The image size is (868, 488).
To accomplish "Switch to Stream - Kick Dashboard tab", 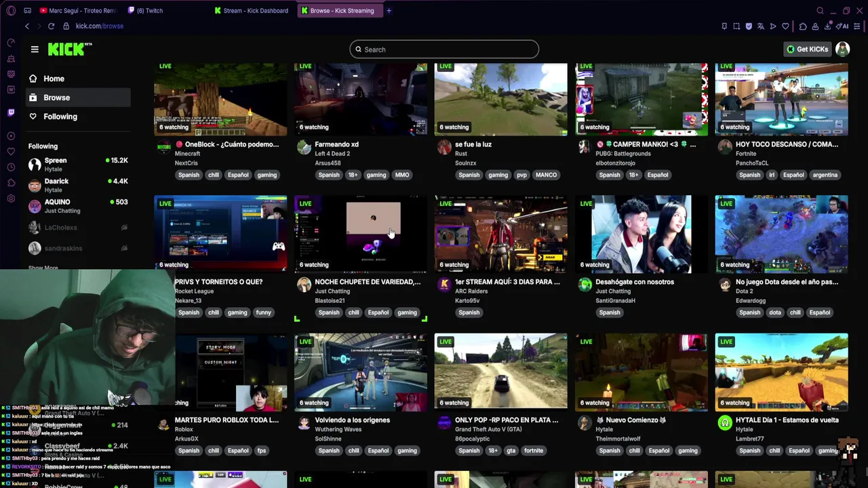I will (x=252, y=10).
